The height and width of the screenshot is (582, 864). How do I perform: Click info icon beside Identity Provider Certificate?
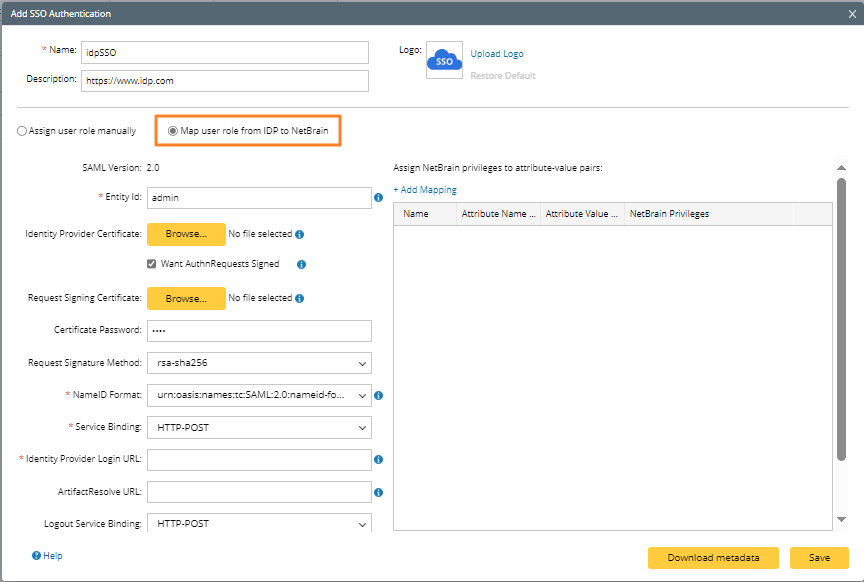tap(300, 234)
